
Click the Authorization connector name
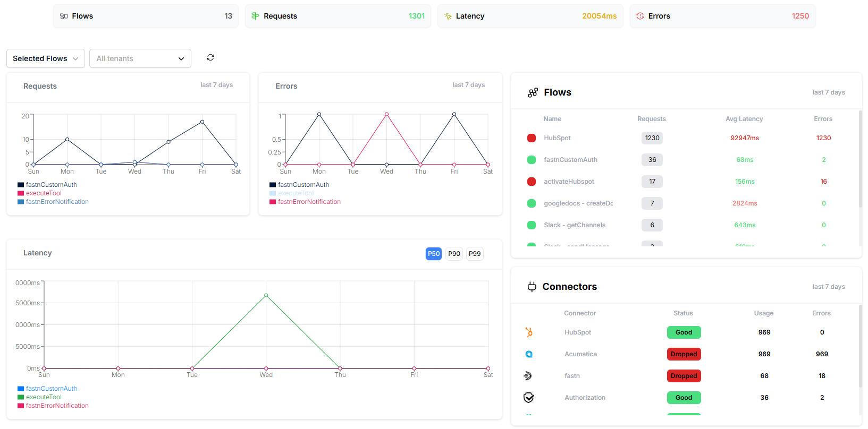[x=585, y=398]
